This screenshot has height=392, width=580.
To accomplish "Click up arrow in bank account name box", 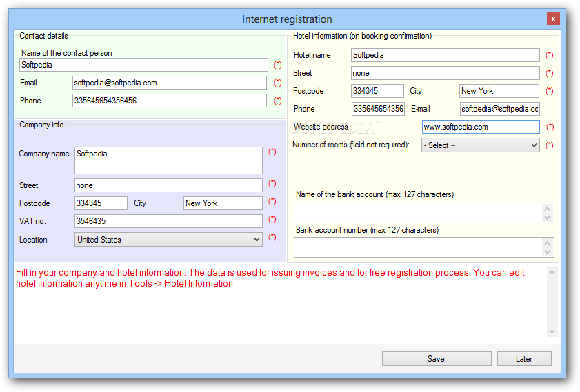I will tap(548, 209).
